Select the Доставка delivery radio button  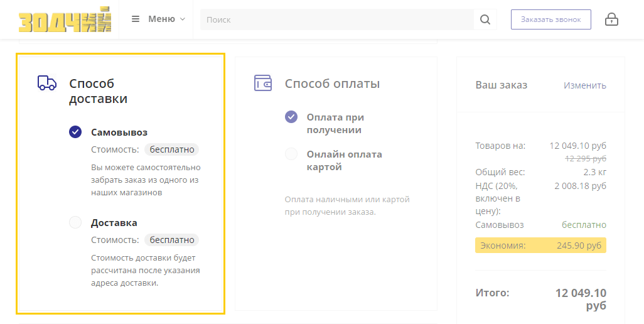click(75, 222)
